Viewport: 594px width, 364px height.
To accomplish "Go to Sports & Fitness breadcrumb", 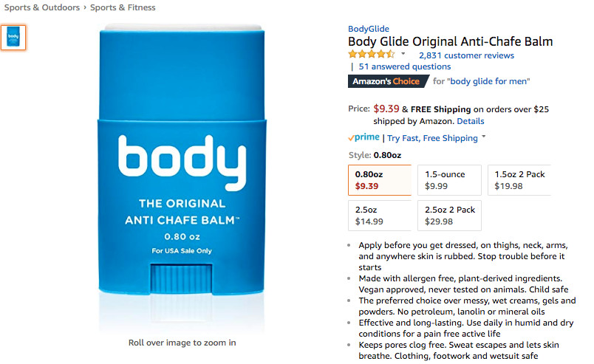I will (123, 7).
